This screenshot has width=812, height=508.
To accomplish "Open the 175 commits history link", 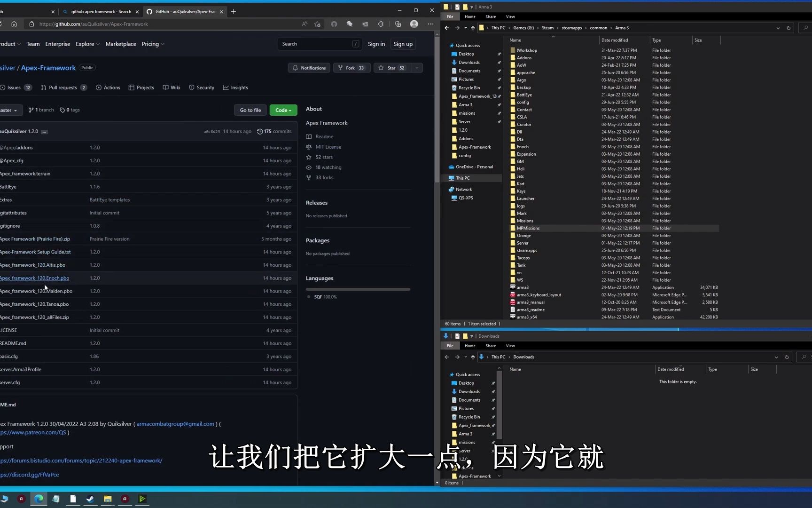I will tap(274, 131).
